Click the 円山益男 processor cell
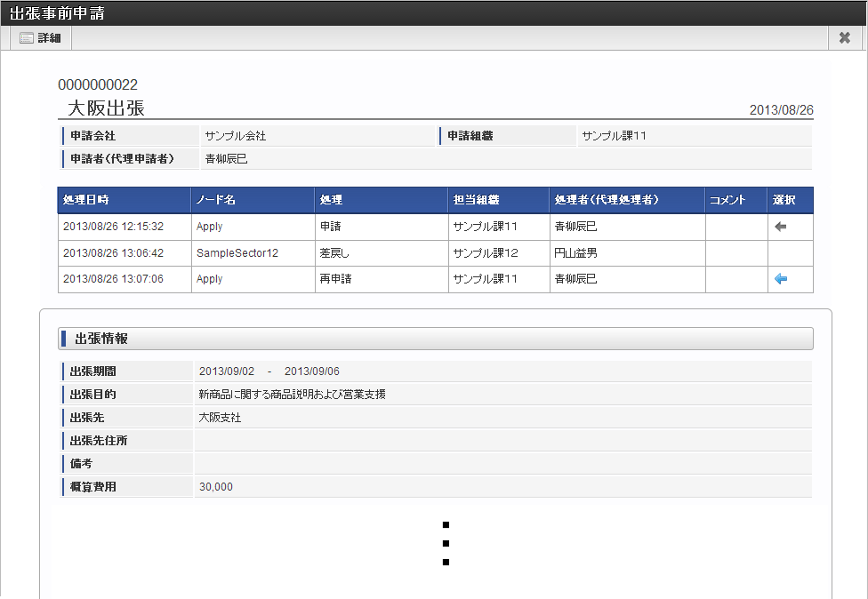868x599 pixels. (x=575, y=253)
